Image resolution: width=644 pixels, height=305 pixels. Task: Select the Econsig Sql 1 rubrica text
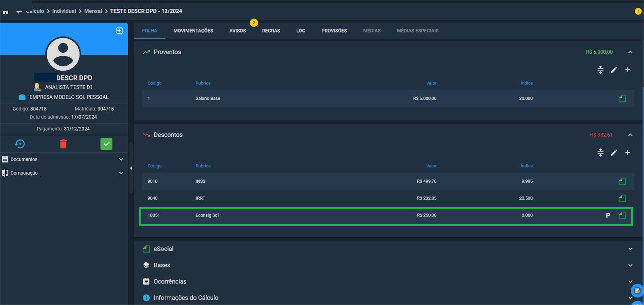pyautogui.click(x=208, y=215)
